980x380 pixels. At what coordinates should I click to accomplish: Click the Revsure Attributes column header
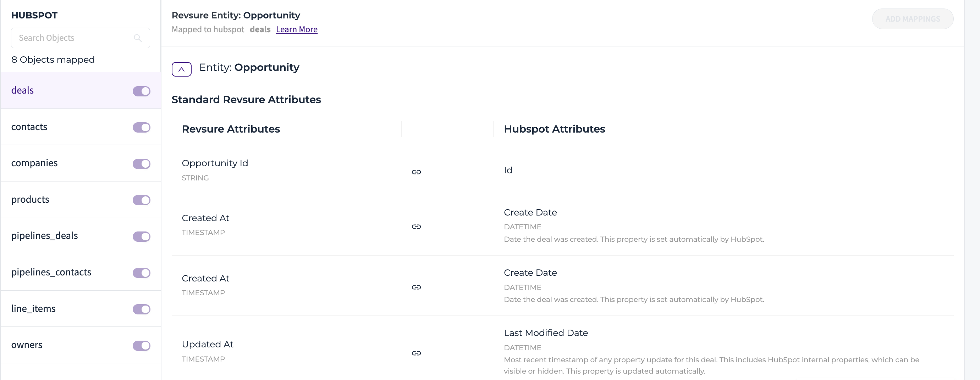pyautogui.click(x=231, y=129)
